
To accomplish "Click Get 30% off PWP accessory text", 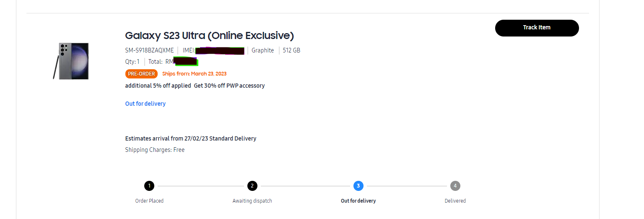I will pos(229,86).
